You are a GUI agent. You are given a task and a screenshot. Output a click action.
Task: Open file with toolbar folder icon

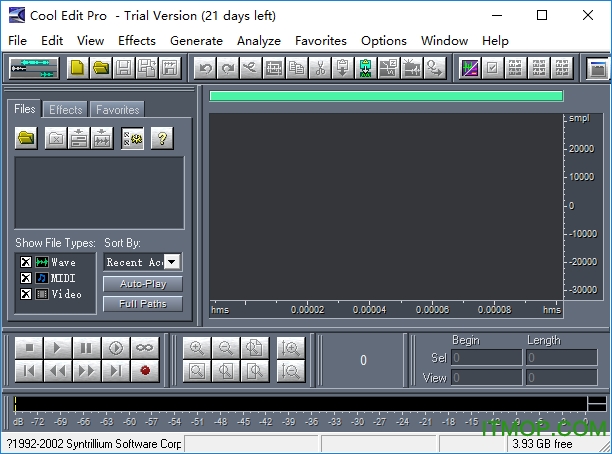(x=101, y=68)
